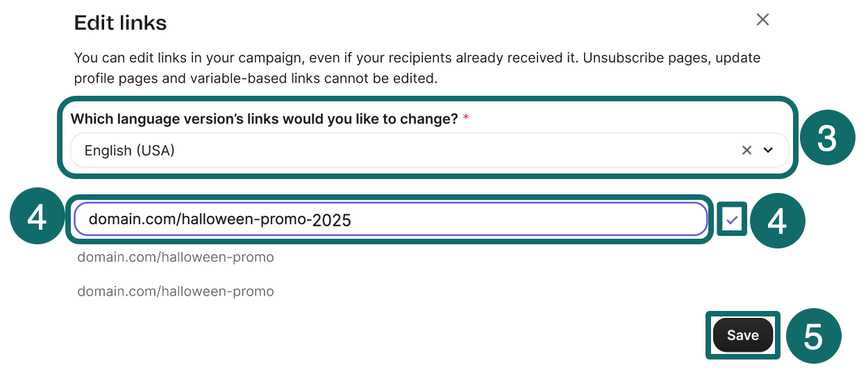Click the step 5 badge next to Save
The width and height of the screenshot is (868, 372).
tap(812, 337)
